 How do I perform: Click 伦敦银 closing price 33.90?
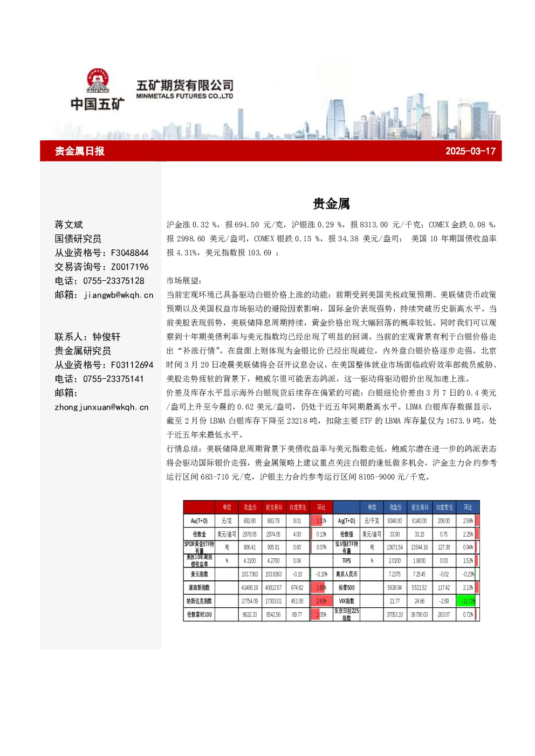395,535
